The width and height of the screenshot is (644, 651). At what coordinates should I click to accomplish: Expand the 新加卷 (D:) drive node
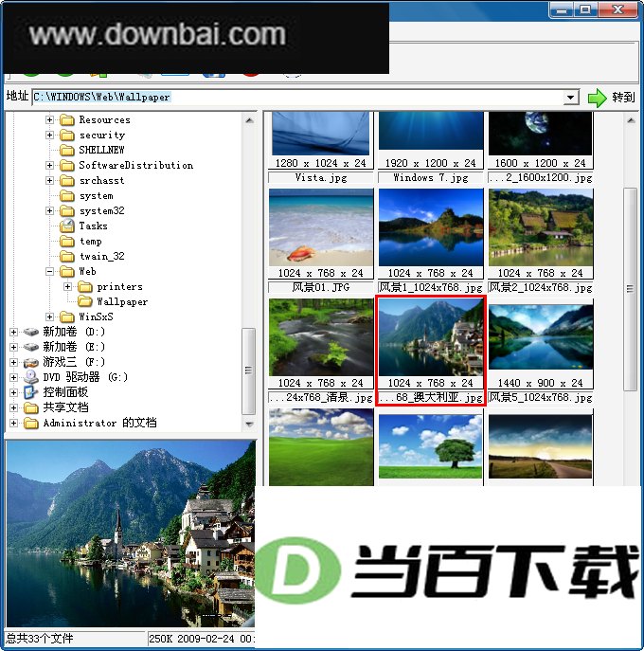point(13,333)
